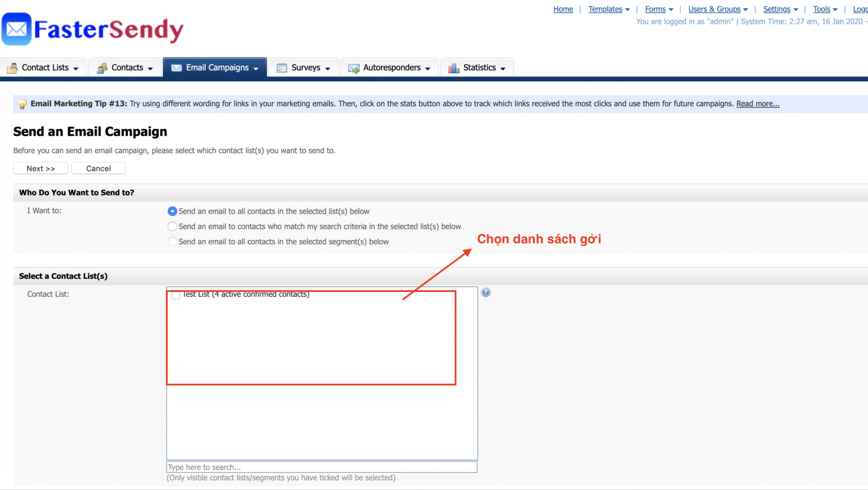Follow the Read more... tip link
Screen dimensions: 868x490
point(757,104)
